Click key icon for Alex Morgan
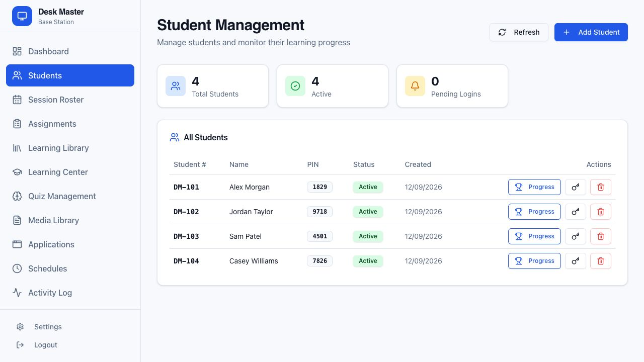644x362 pixels. point(576,187)
